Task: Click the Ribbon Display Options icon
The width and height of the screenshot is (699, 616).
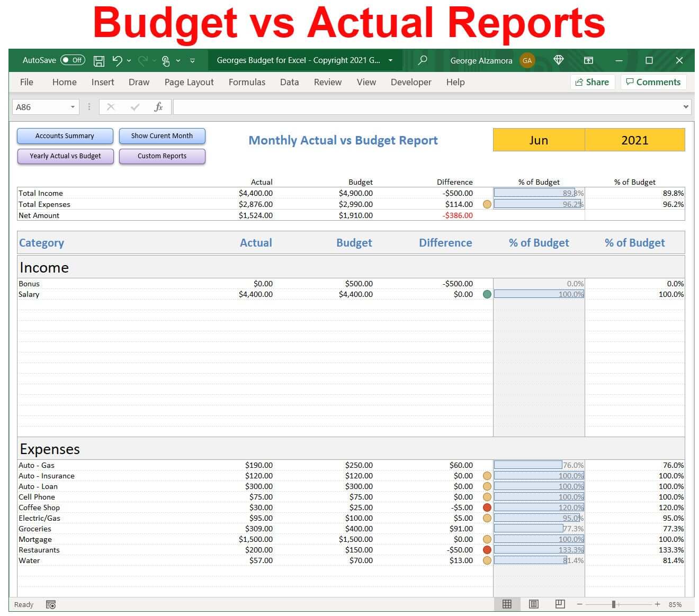Action: pos(588,60)
